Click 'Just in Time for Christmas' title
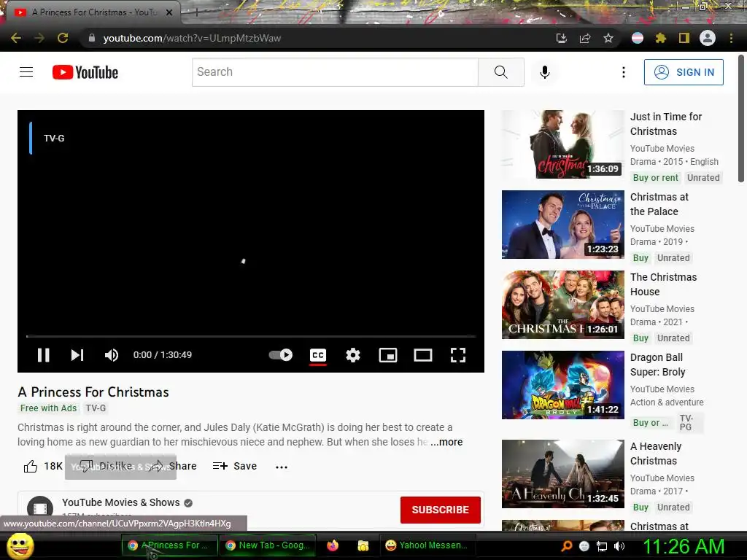 pyautogui.click(x=665, y=124)
